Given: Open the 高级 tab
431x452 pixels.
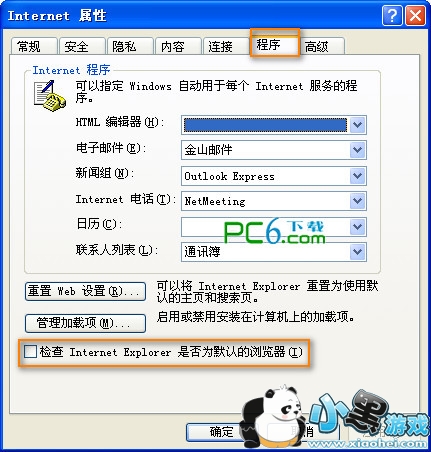Looking at the screenshot, I should [x=322, y=46].
